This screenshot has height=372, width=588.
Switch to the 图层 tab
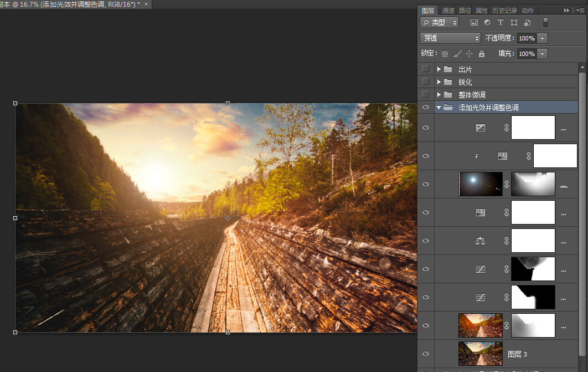click(x=428, y=11)
